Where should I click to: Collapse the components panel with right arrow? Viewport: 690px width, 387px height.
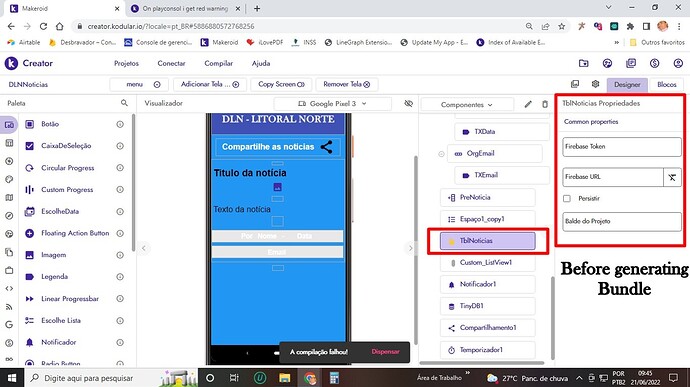point(411,248)
